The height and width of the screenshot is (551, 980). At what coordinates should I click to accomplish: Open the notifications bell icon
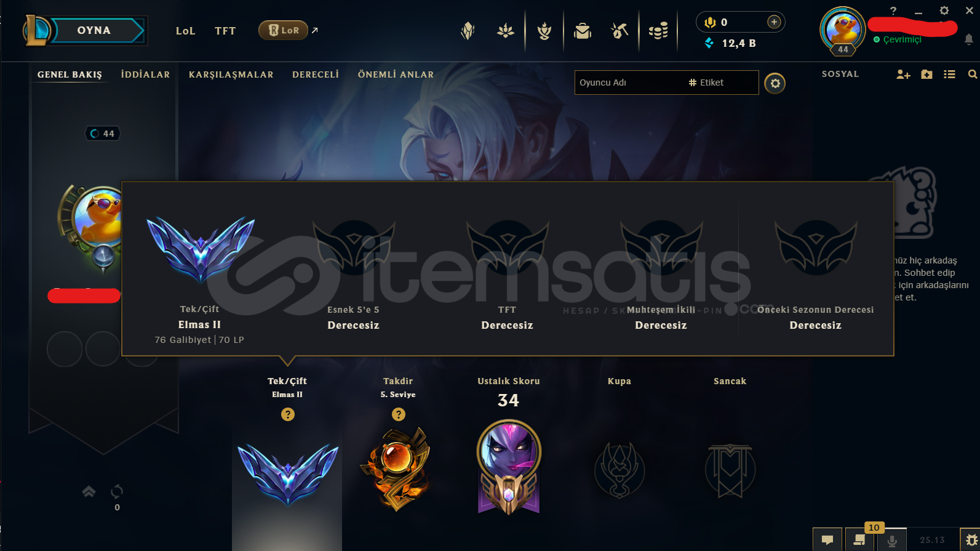point(969,39)
